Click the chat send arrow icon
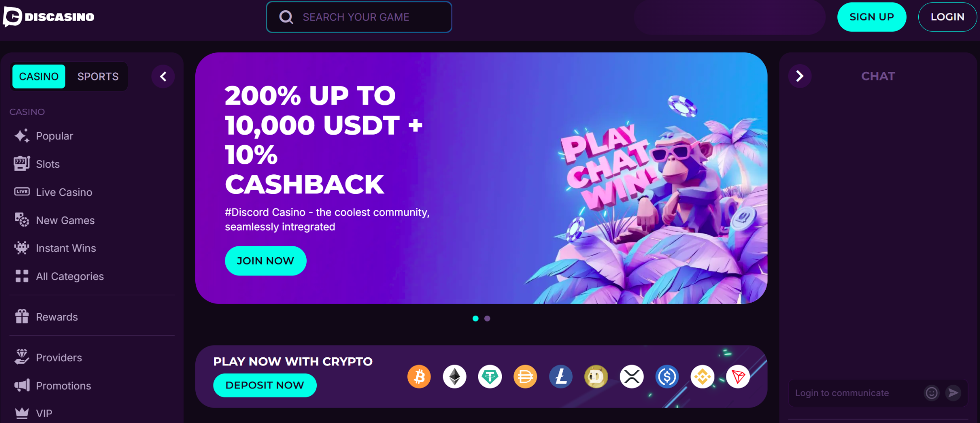This screenshot has height=423, width=980. click(x=953, y=393)
